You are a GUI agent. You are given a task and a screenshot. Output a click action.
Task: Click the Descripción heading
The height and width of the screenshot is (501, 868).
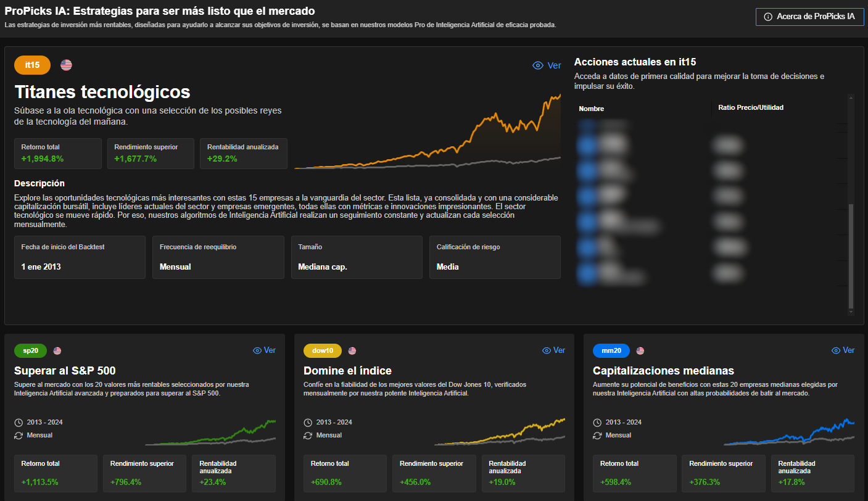[39, 183]
